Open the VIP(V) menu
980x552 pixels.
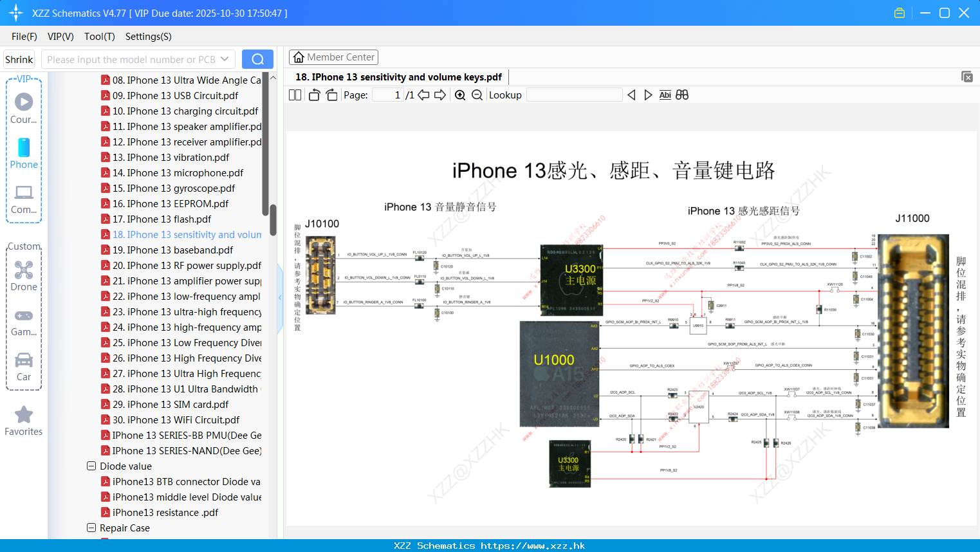60,37
